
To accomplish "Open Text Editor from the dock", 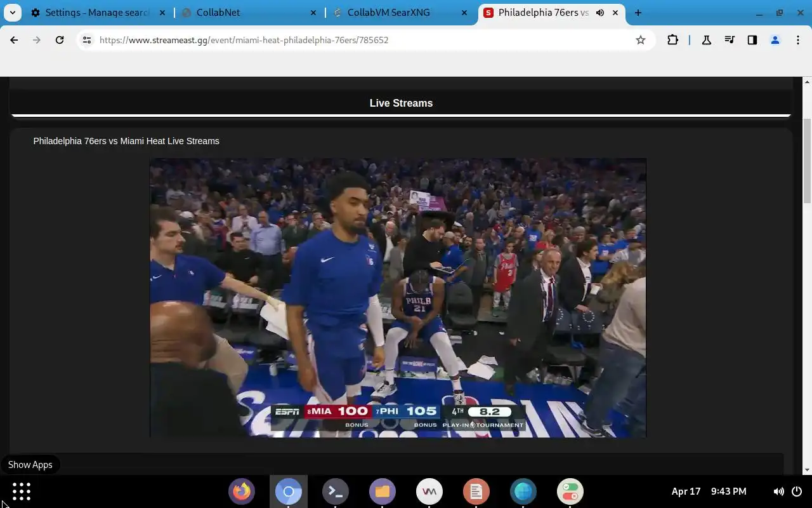I will coord(476,491).
